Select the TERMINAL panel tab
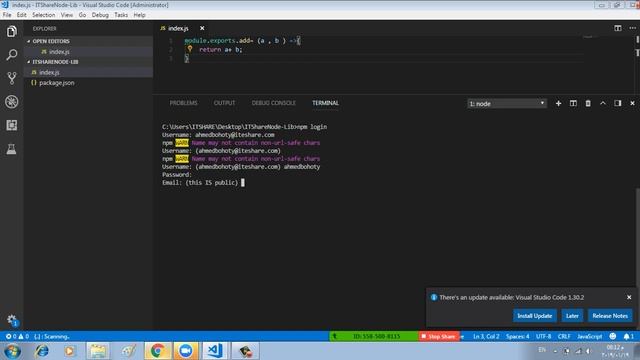The height and width of the screenshot is (360, 640). coord(325,103)
